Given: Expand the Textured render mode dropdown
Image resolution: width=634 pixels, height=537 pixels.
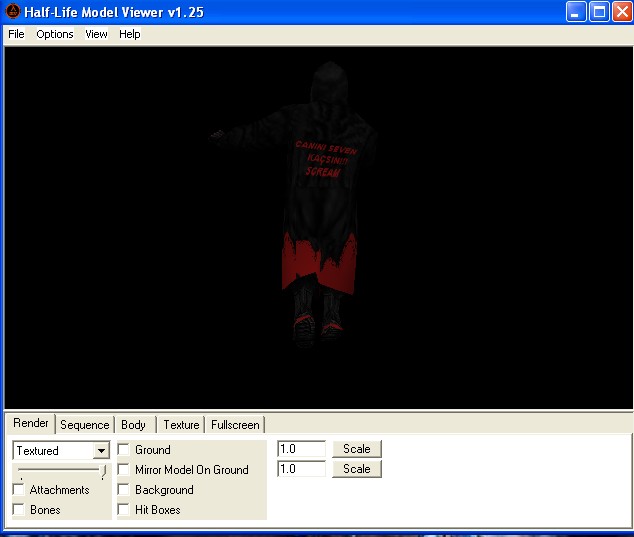Looking at the screenshot, I should point(101,451).
